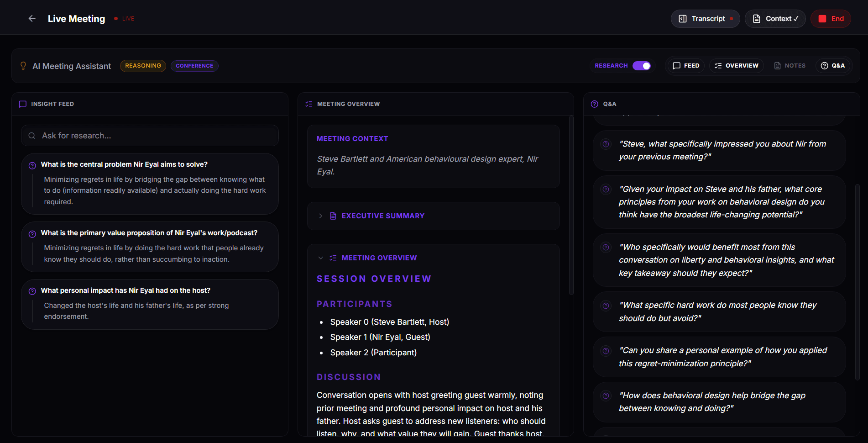Click question icon beside central problem insight

[32, 165]
